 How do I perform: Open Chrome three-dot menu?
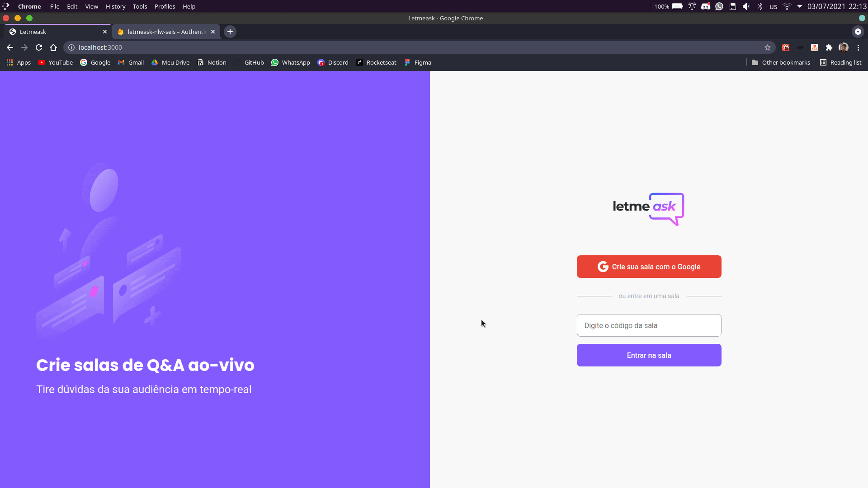[x=858, y=47]
